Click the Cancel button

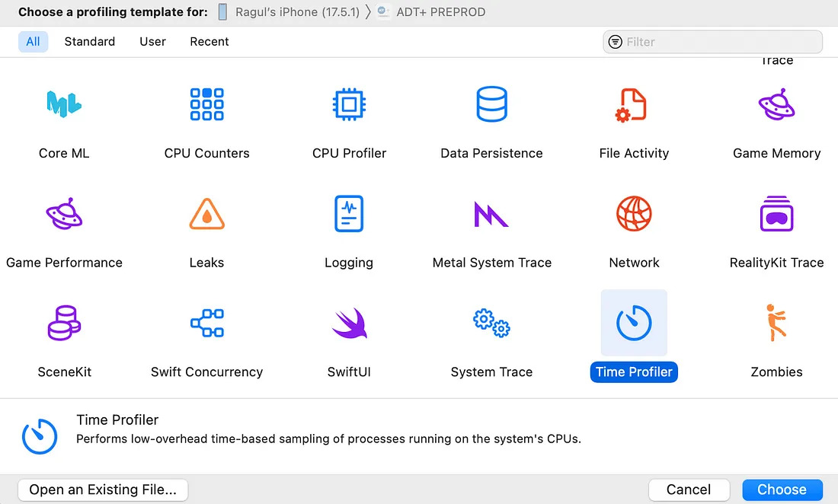(689, 490)
